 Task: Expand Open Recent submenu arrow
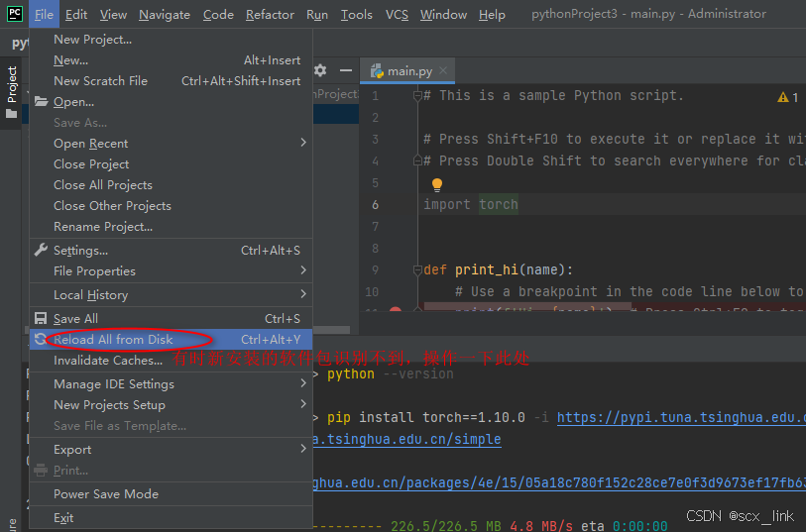click(303, 143)
